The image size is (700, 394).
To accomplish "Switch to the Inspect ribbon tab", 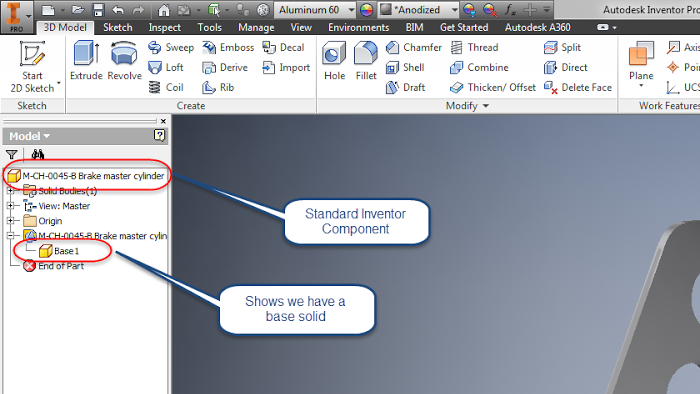I will (x=164, y=28).
